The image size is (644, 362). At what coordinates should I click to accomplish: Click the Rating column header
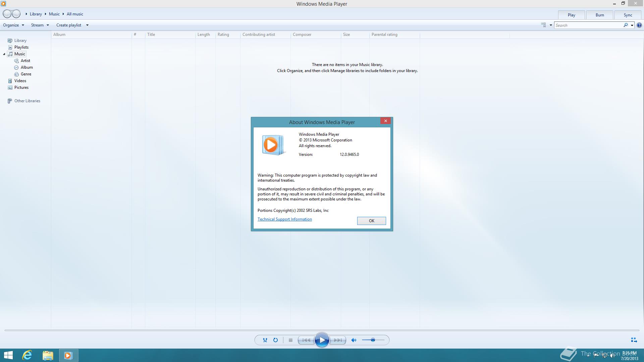[228, 35]
